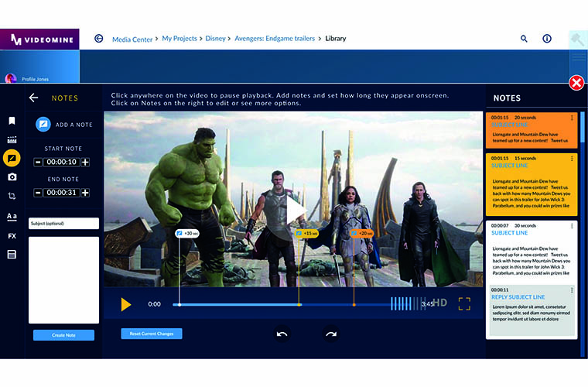Open the FX effects tool
The image size is (588, 387).
pyautogui.click(x=12, y=236)
